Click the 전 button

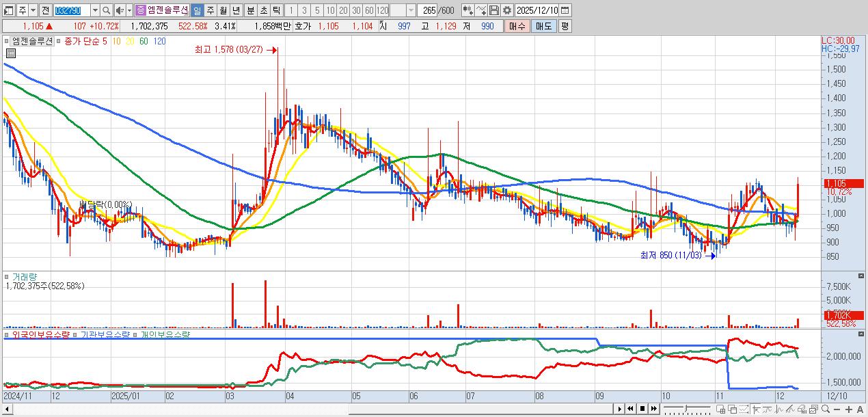pyautogui.click(x=44, y=10)
